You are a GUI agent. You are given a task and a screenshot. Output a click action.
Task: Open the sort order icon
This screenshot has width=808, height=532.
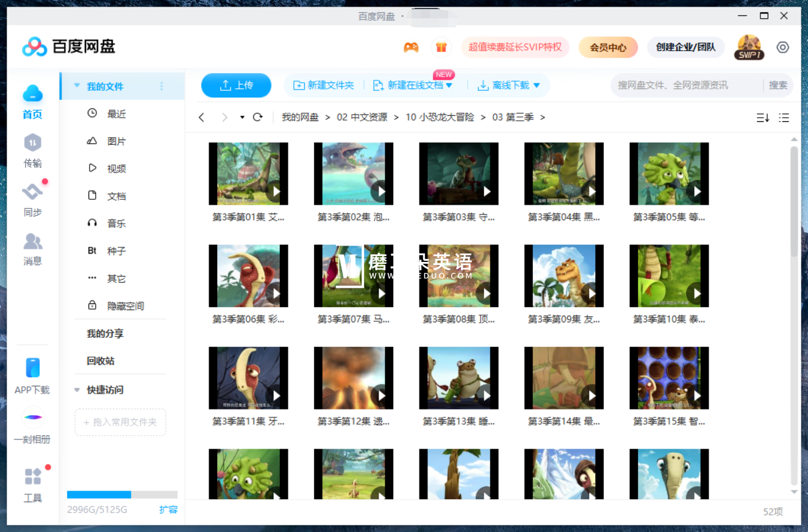762,118
